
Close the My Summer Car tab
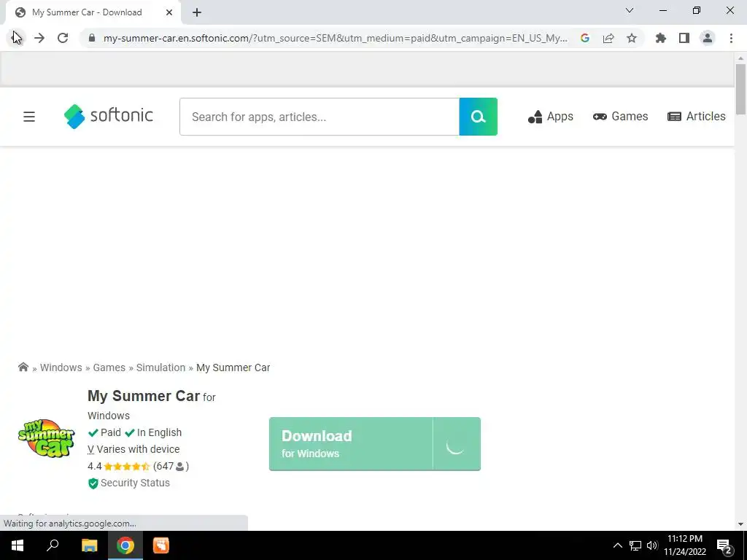click(169, 12)
